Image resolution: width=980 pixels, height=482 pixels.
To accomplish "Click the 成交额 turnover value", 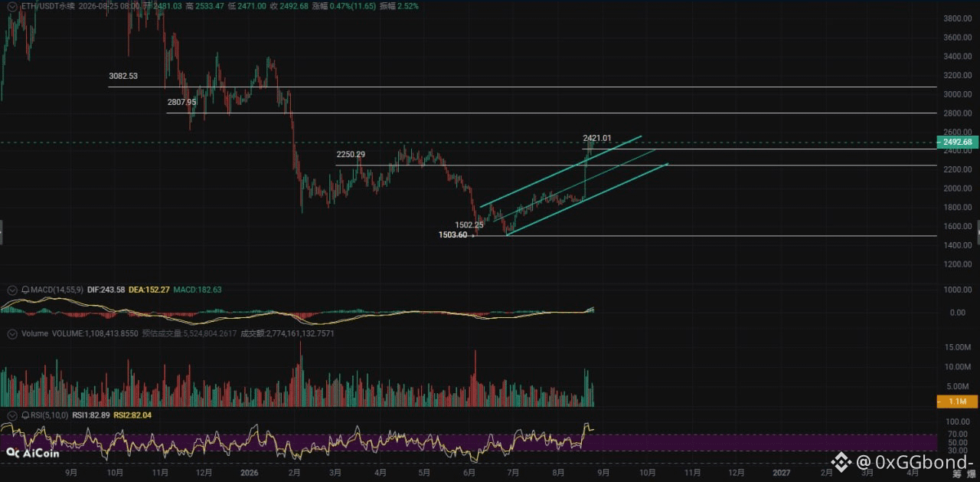I will click(288, 333).
